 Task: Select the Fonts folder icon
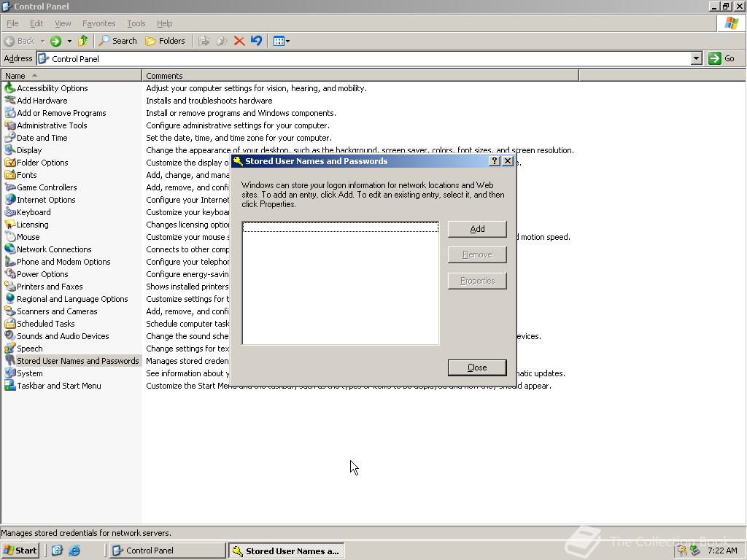tap(10, 175)
